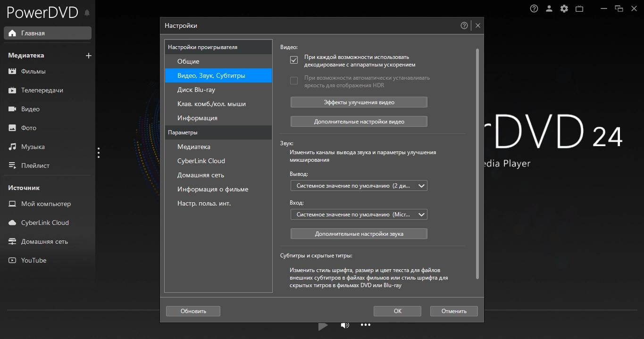Select Видео, Звук, Субтитры category
This screenshot has width=644, height=339.
point(218,75)
